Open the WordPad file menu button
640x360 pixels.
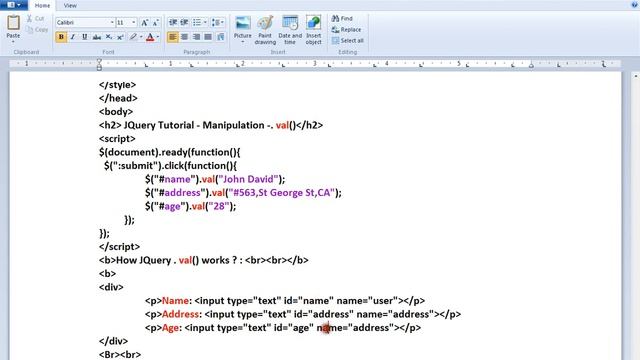pyautogui.click(x=14, y=5)
